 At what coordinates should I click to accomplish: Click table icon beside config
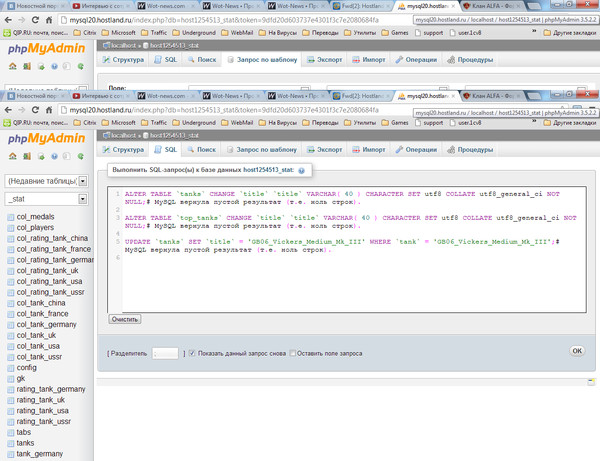pos(11,368)
